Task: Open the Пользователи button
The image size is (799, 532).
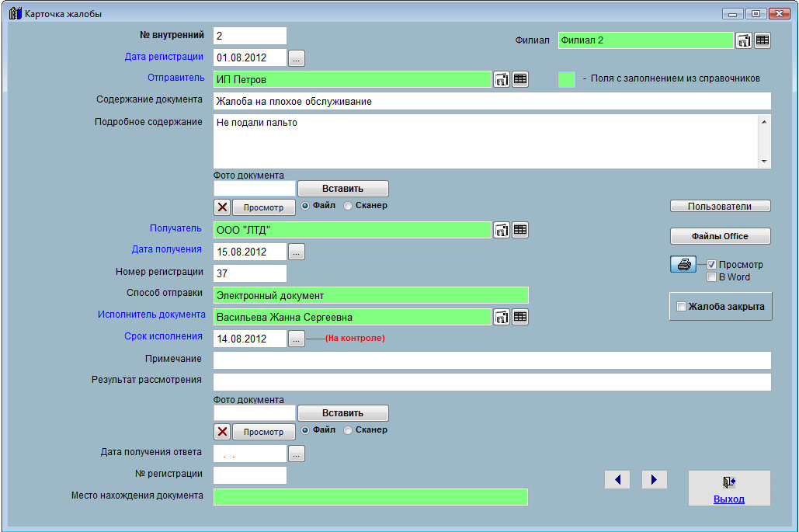Action: [x=720, y=206]
